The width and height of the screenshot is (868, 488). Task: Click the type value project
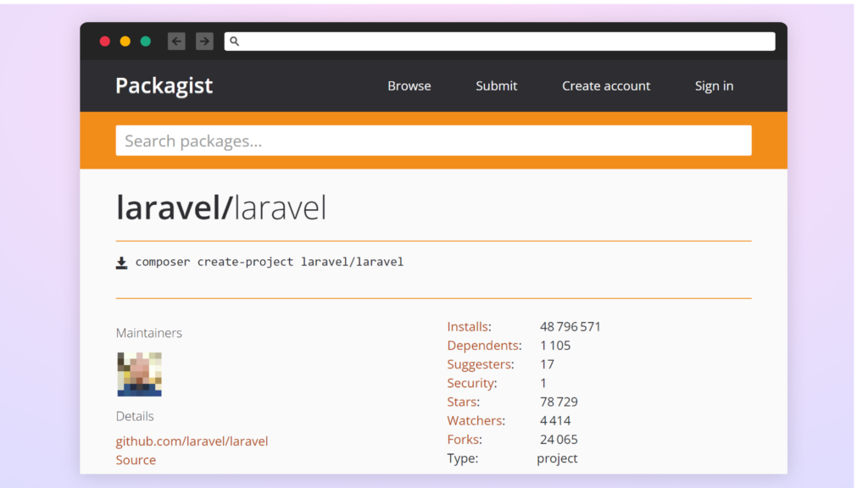pos(557,458)
